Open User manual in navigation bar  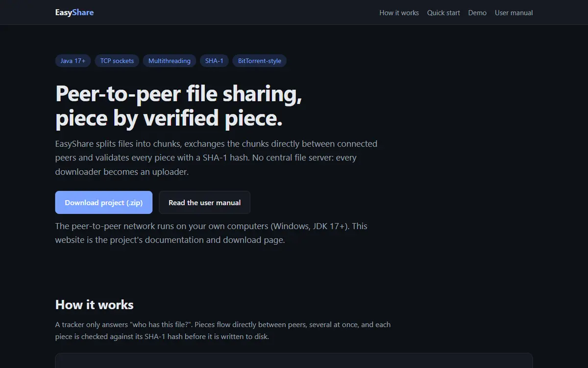click(514, 13)
